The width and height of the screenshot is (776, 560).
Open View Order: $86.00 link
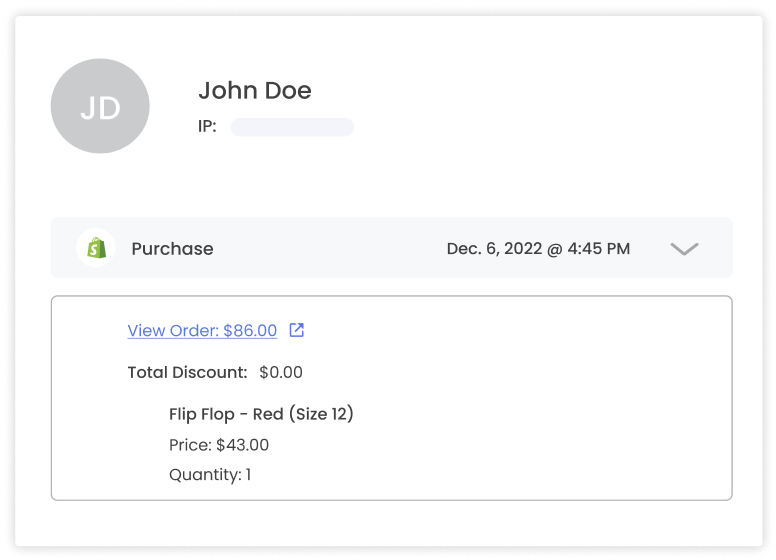coord(202,330)
